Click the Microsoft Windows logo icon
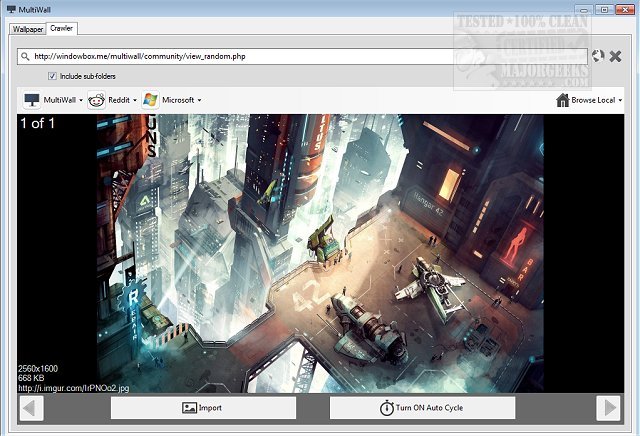Screen dimensions: 640x436 point(150,100)
